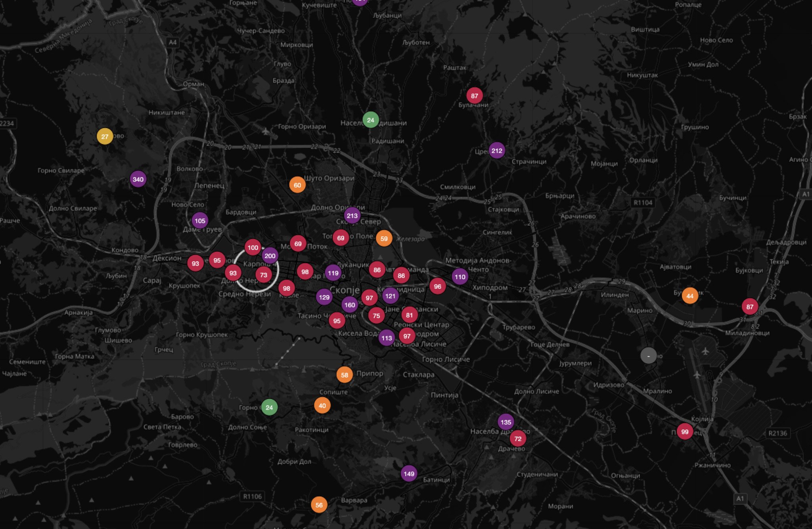This screenshot has width=812, height=529.
Task: Select the purple 105 marker by Даме Груев
Action: click(200, 221)
